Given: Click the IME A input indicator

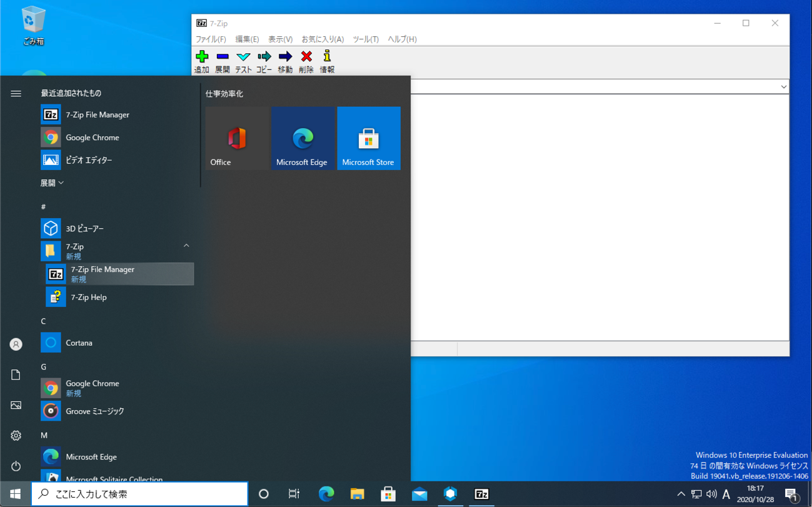Looking at the screenshot, I should tap(726, 494).
